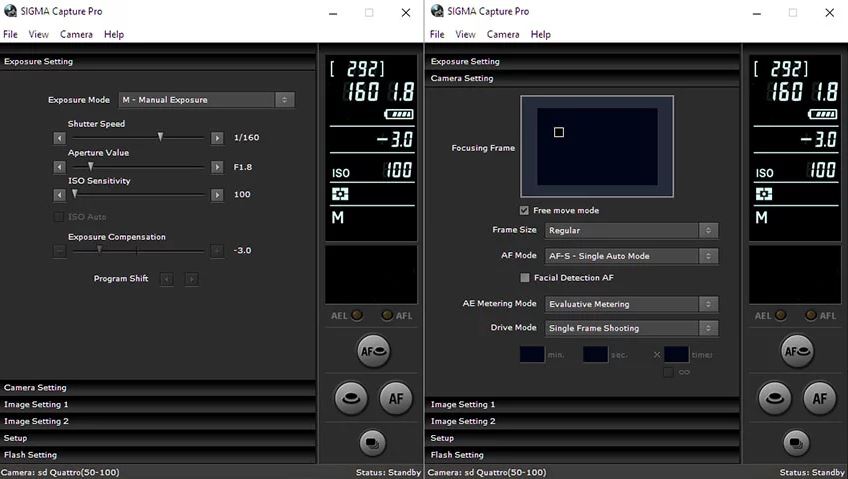The height and width of the screenshot is (479, 848).
Task: Decrease Aperture Value with left arrow
Action: 59,167
